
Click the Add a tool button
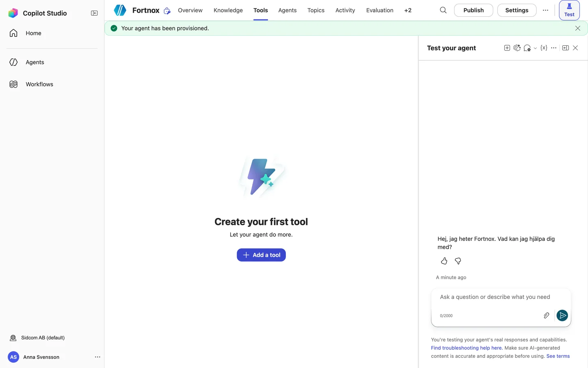pos(261,255)
